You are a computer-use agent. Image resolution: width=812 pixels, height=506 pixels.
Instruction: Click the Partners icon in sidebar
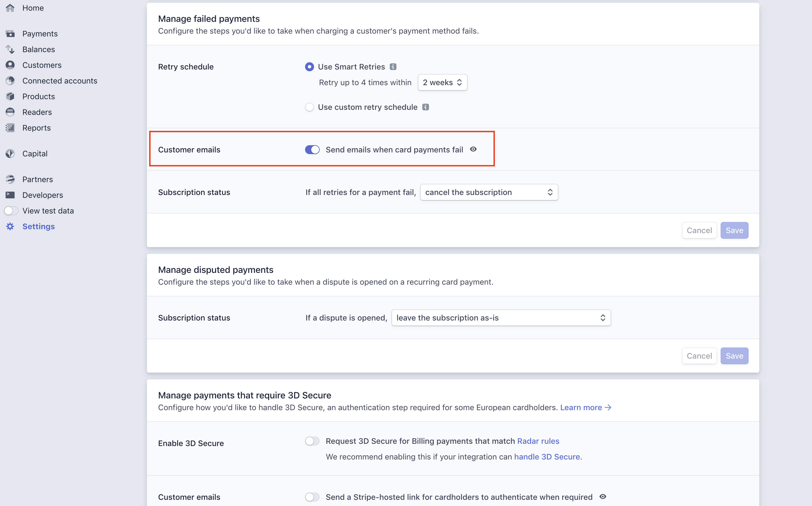(x=10, y=179)
